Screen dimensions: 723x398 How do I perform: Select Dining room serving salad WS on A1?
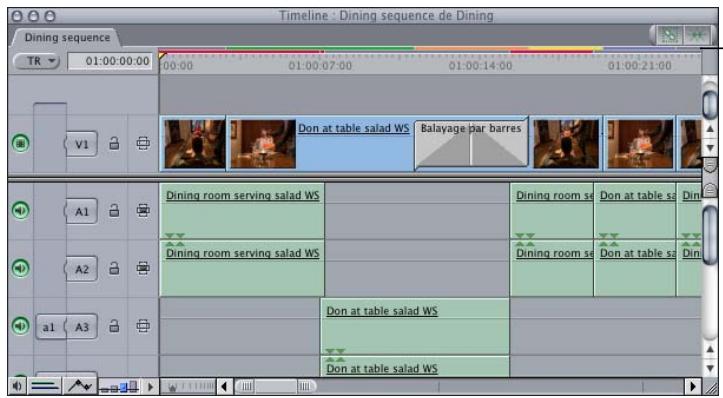click(x=242, y=211)
